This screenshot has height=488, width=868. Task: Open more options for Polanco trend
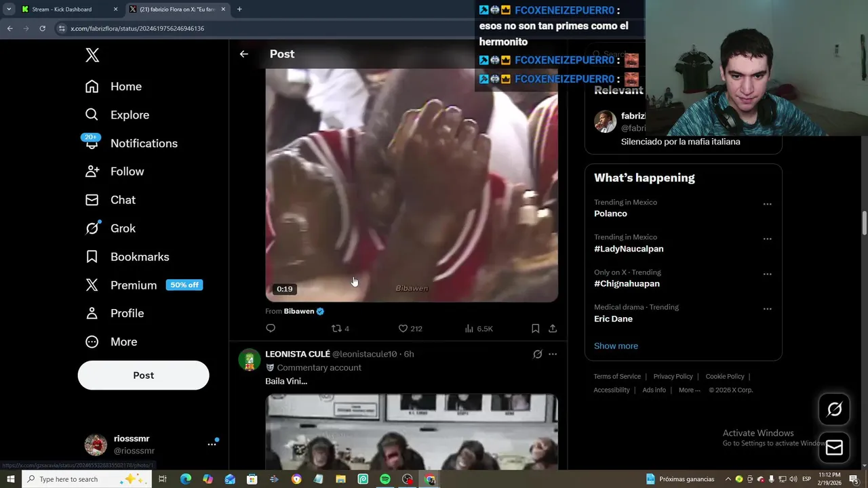point(767,204)
